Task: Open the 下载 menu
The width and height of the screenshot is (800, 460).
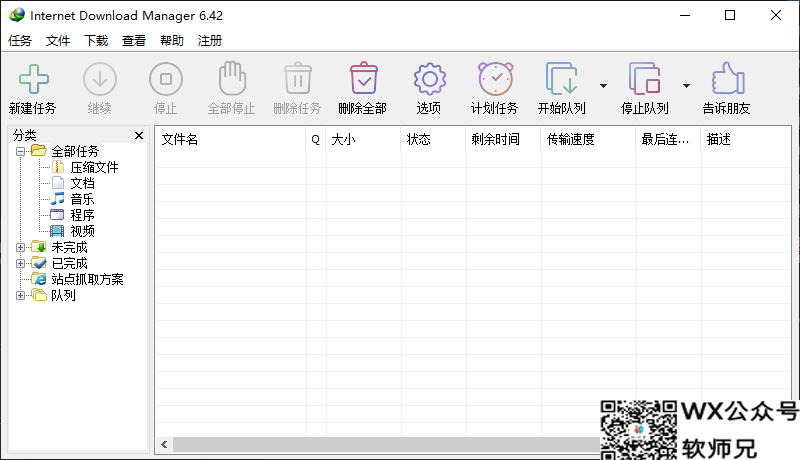Action: pos(96,41)
